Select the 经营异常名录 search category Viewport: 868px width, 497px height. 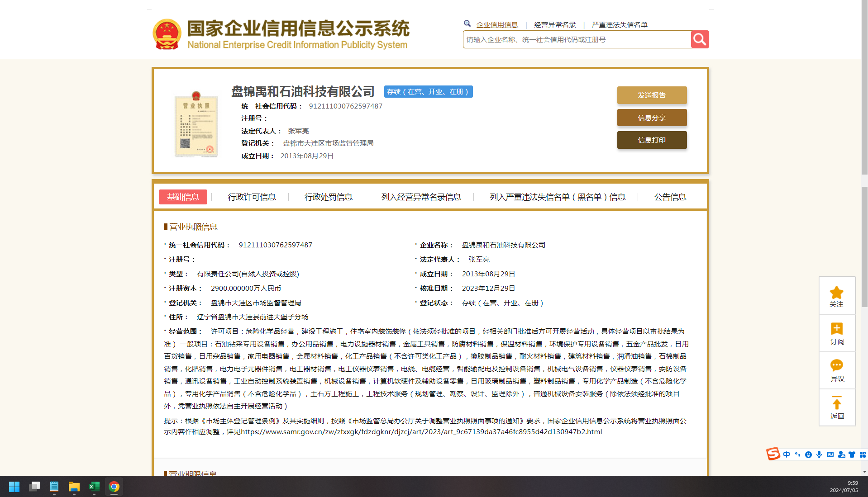[555, 24]
